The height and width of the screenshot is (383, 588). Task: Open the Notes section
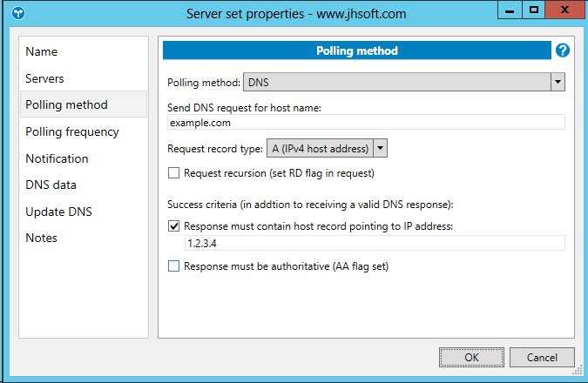(41, 238)
